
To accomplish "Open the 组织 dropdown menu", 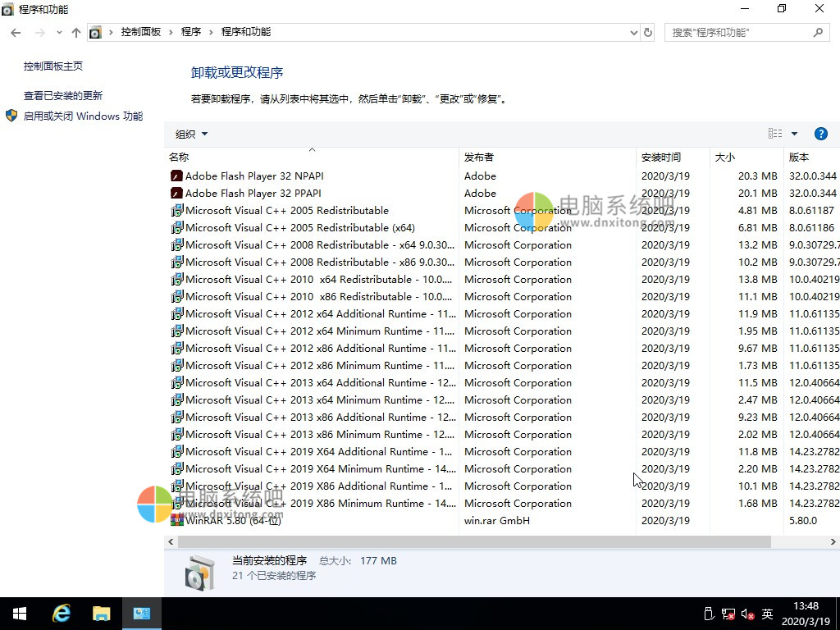I will click(x=190, y=134).
